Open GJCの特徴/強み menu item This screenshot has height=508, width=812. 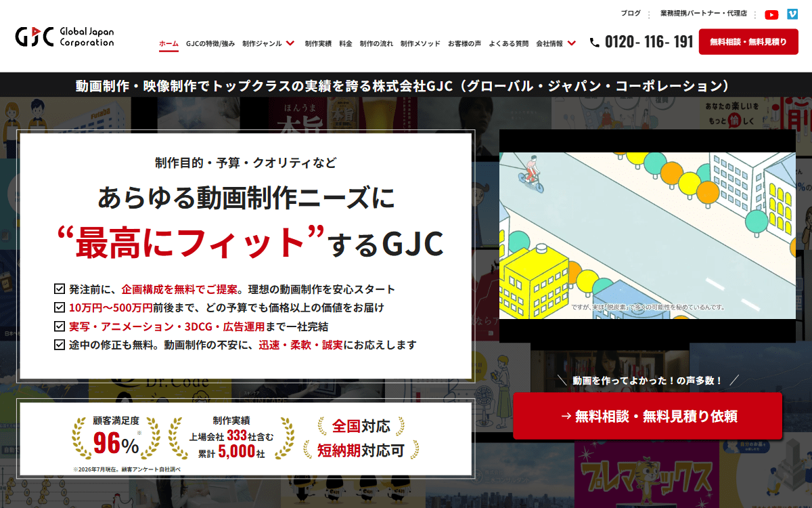point(210,43)
